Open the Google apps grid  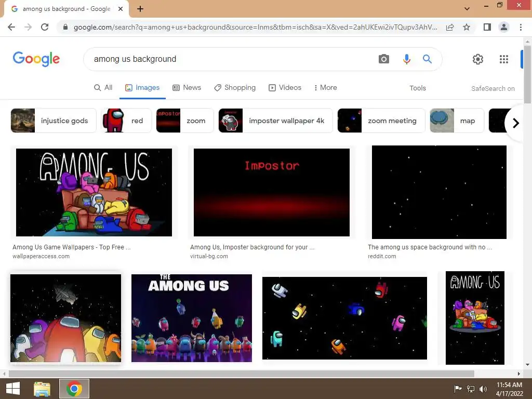[x=504, y=59]
